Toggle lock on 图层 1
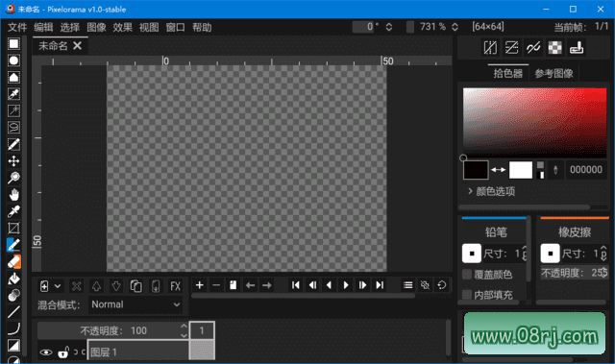This screenshot has height=364, width=615. 63,352
